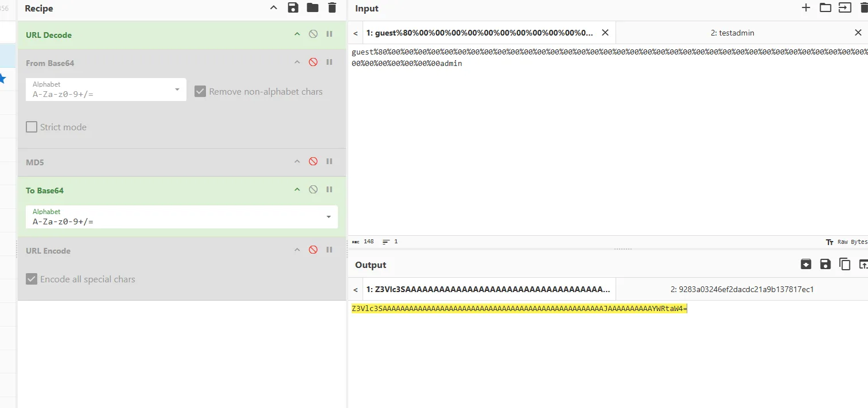This screenshot has width=868, height=408.
Task: Disable the URL Decode operation
Action: [313, 34]
